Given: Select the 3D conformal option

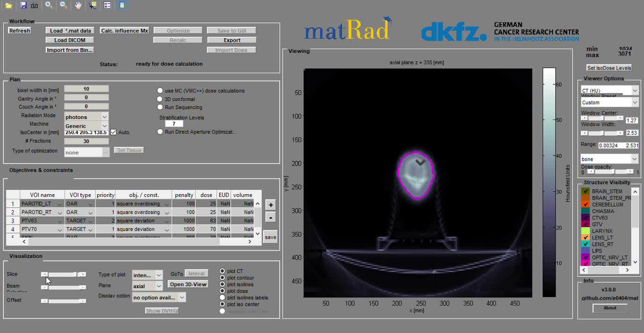Looking at the screenshot, I should coord(160,99).
